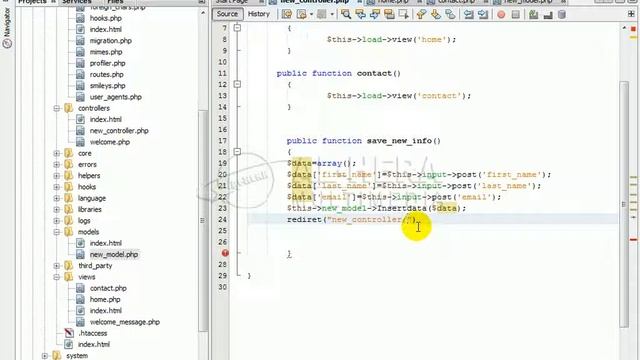Collapse the contact() function fold at line 12

pos(237,84)
